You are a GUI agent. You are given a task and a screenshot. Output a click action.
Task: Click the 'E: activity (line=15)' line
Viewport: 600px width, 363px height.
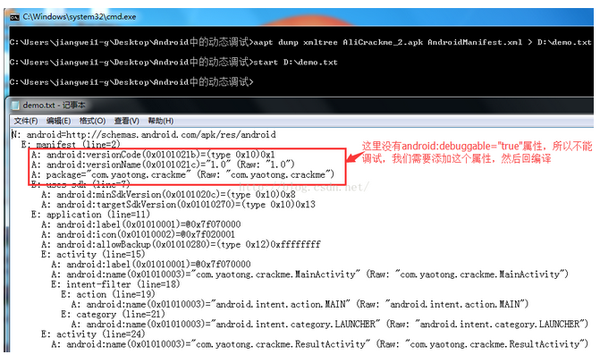[x=93, y=254]
